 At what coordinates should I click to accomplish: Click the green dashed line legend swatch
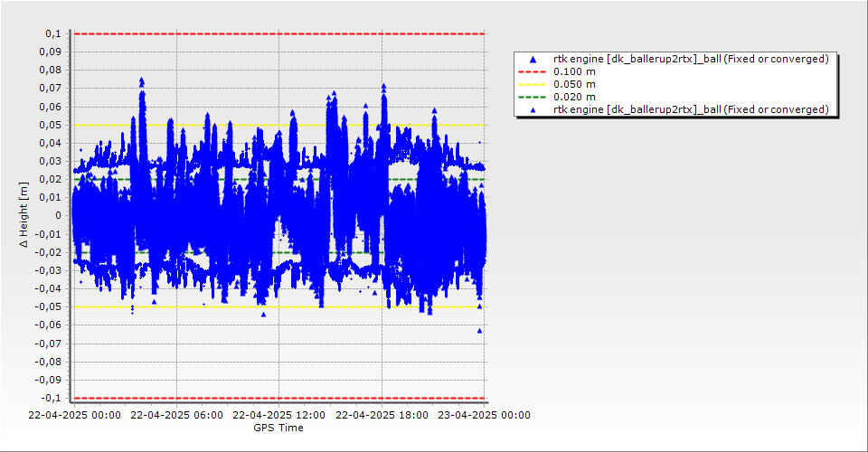(x=533, y=97)
